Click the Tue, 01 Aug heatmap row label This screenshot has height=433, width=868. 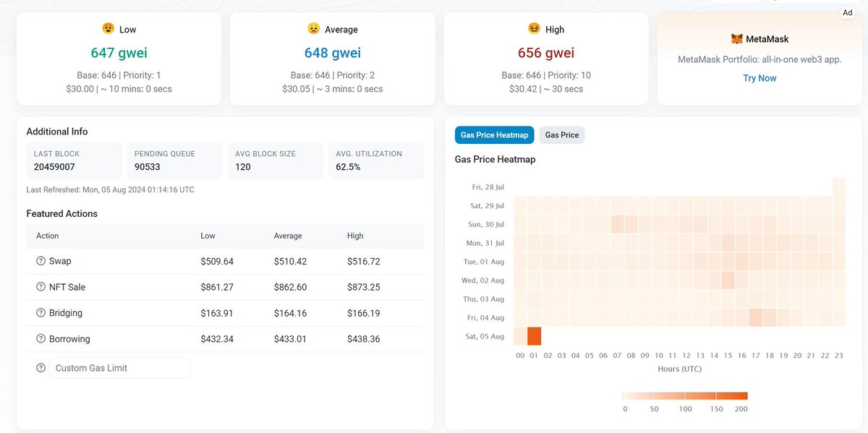[x=485, y=262]
